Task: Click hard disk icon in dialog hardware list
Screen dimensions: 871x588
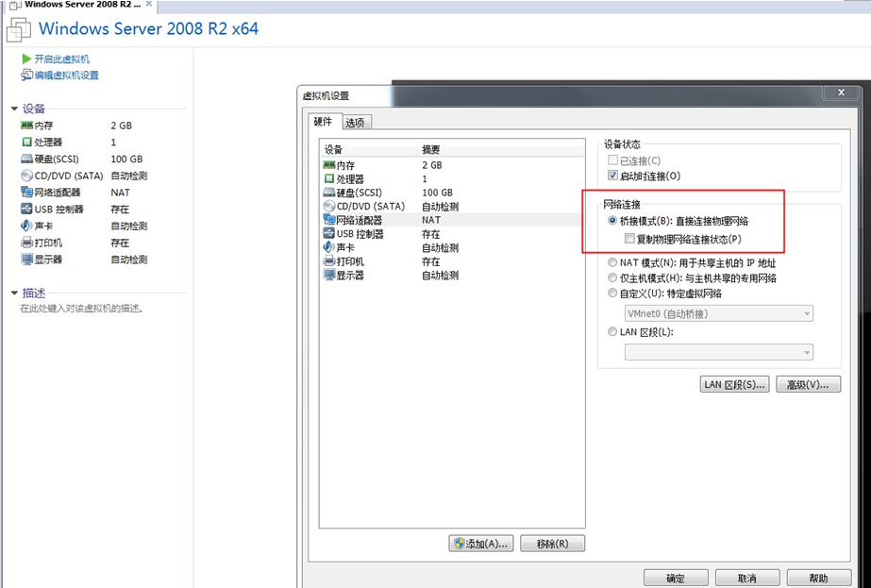Action: [x=328, y=193]
